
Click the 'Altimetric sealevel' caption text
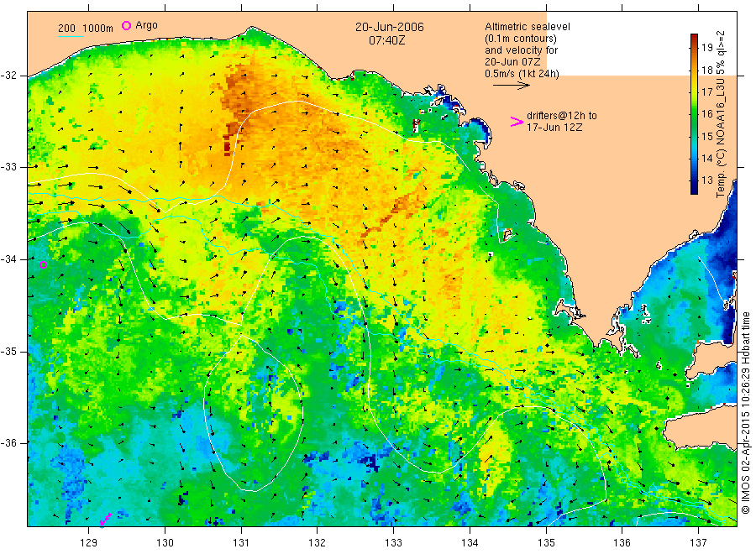click(x=527, y=27)
